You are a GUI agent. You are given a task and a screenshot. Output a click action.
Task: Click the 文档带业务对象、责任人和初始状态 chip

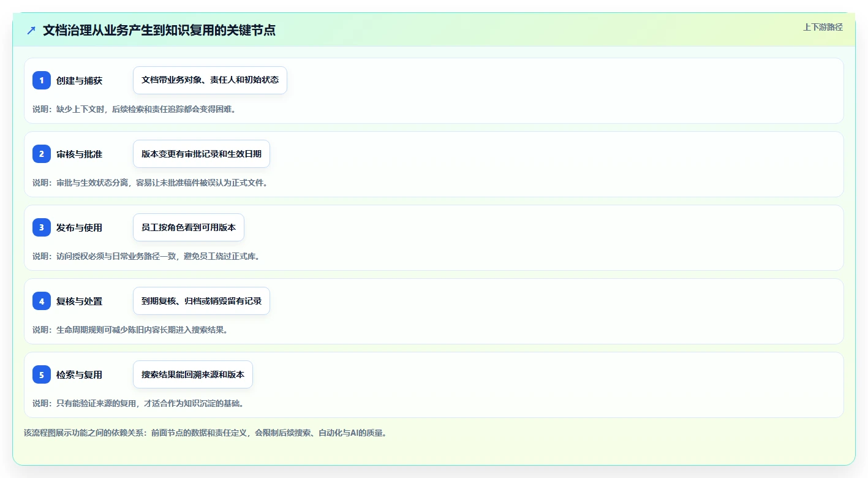210,80
